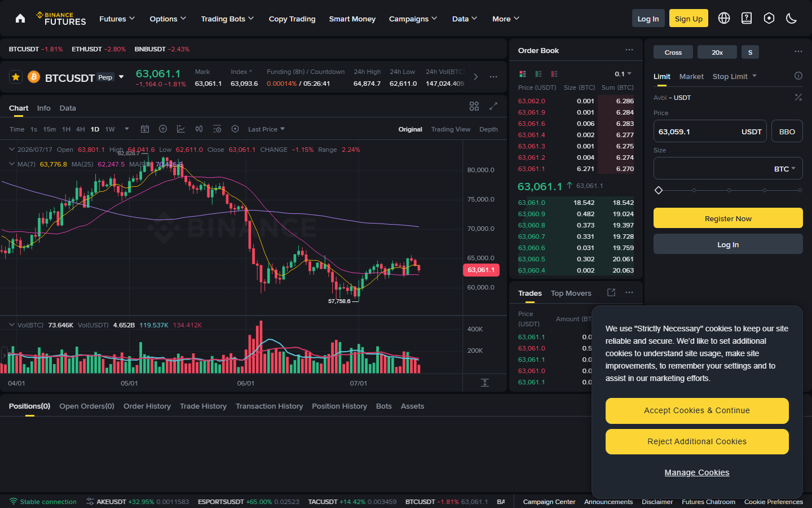Show both sides order book view
The width and height of the screenshot is (812, 508).
click(523, 74)
